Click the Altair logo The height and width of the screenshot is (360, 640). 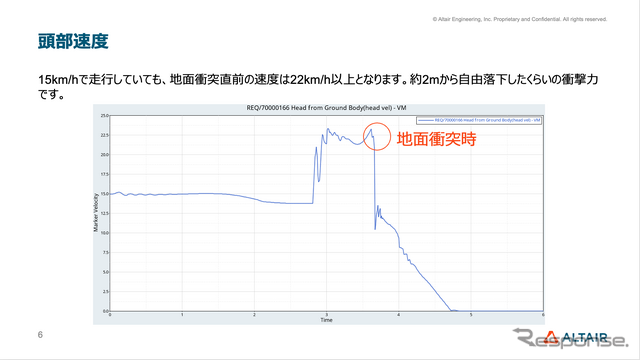[576, 337]
